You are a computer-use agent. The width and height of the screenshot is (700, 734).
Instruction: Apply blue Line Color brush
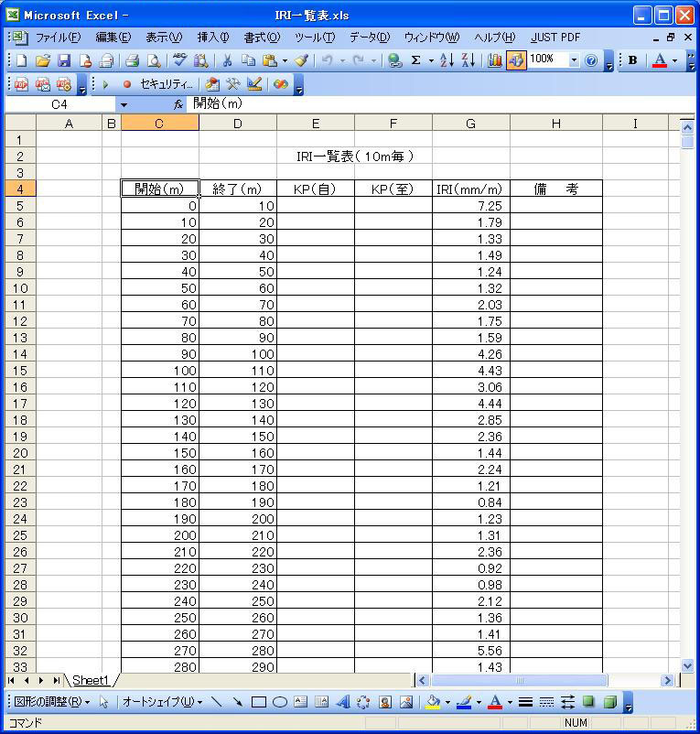point(464,702)
